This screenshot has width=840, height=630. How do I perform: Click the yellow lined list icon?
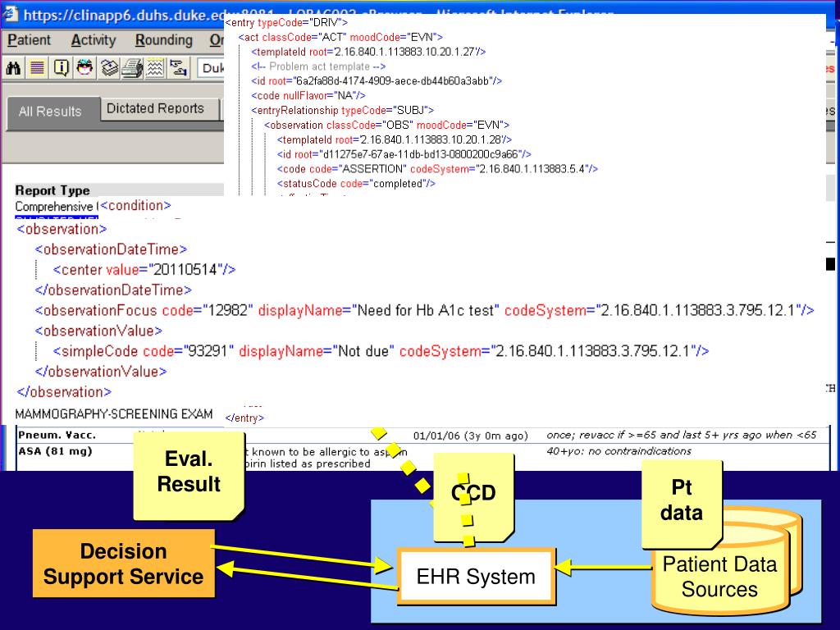[37, 68]
